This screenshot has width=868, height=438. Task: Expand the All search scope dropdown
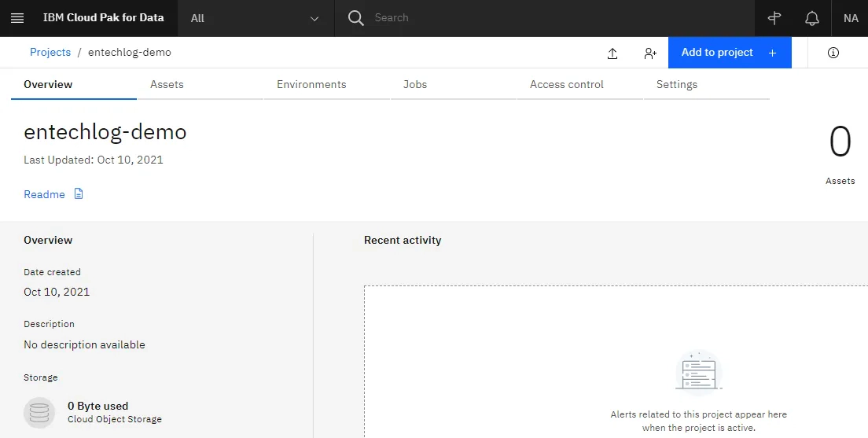tap(256, 18)
